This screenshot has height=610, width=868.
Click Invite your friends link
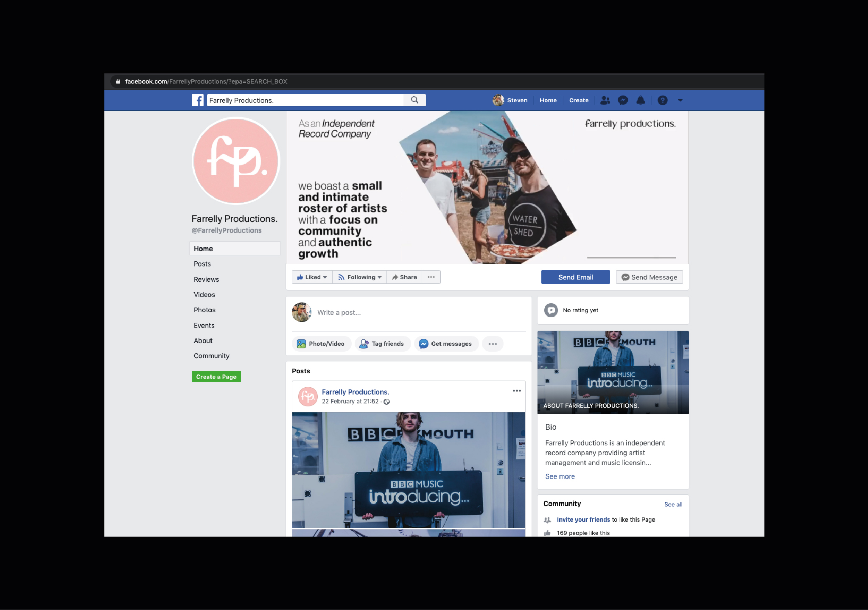pyautogui.click(x=583, y=520)
